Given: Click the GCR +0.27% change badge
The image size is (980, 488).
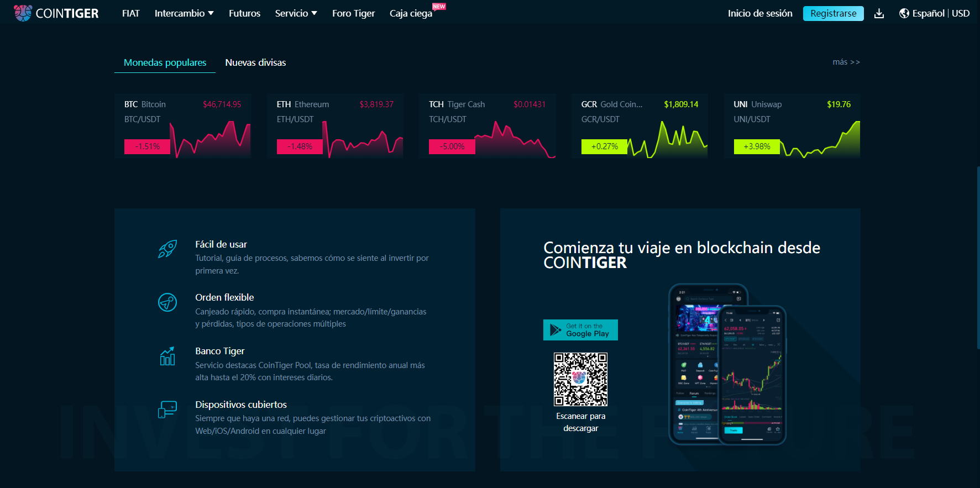Looking at the screenshot, I should click(604, 146).
